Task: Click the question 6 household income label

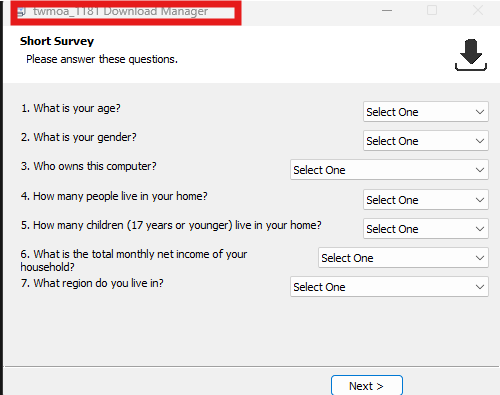Action: pyautogui.click(x=134, y=260)
